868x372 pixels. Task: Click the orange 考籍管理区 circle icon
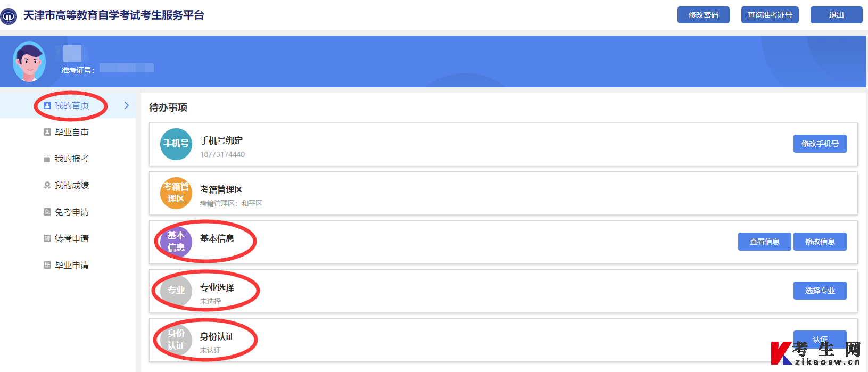click(176, 193)
